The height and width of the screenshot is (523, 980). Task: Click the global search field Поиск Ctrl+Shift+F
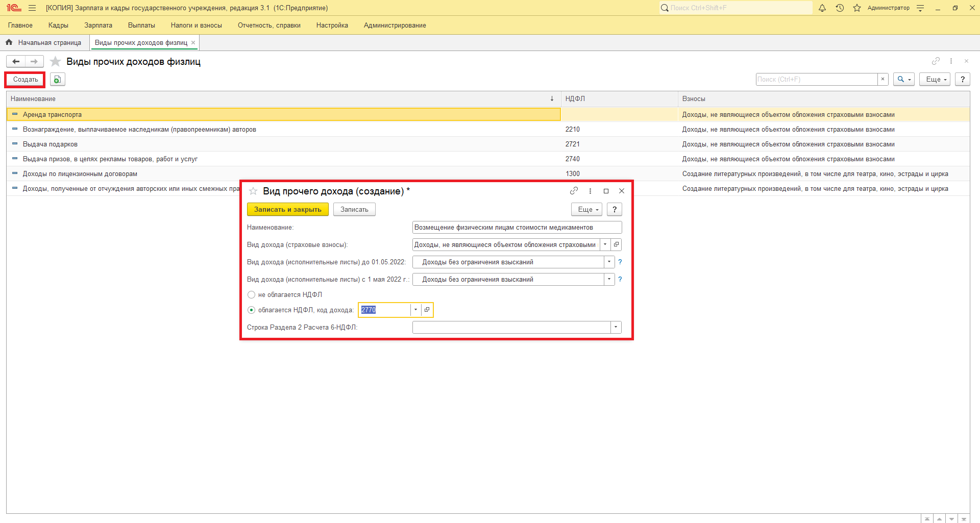(736, 8)
